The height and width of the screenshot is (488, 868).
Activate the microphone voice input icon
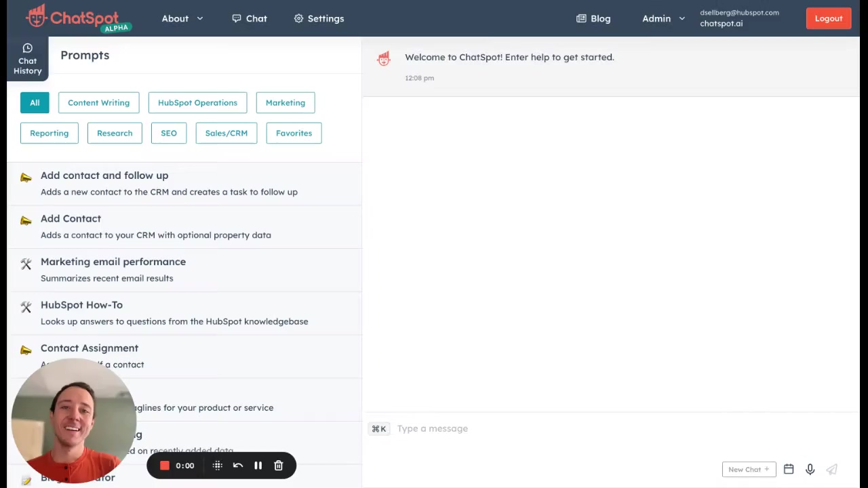point(810,469)
